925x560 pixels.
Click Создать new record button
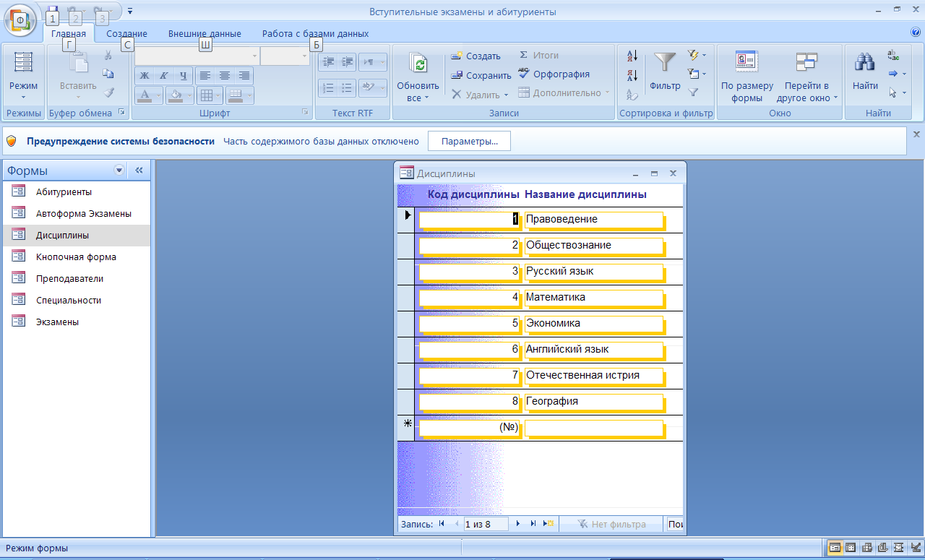coord(476,56)
